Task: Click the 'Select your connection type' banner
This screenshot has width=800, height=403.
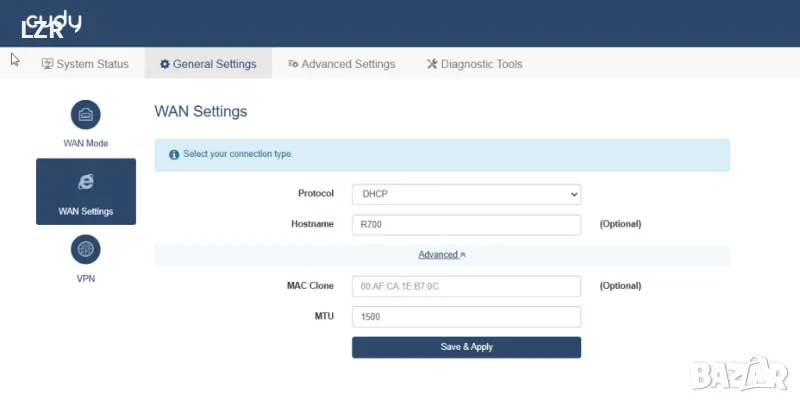Action: [x=442, y=155]
